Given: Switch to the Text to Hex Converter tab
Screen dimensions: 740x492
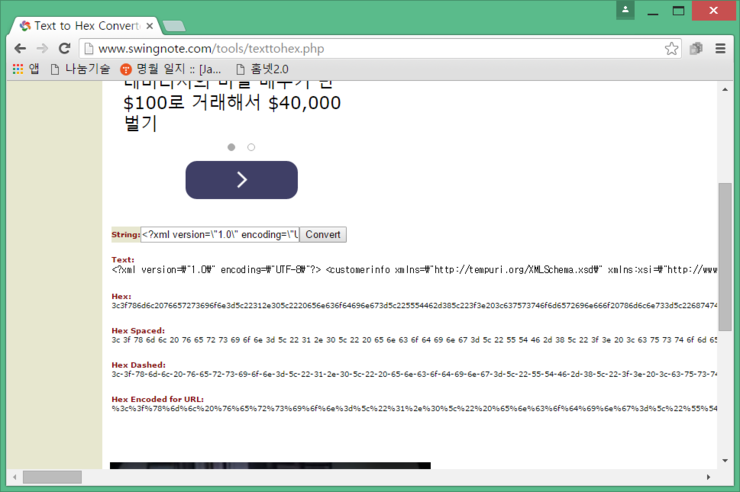Looking at the screenshot, I should click(85, 25).
